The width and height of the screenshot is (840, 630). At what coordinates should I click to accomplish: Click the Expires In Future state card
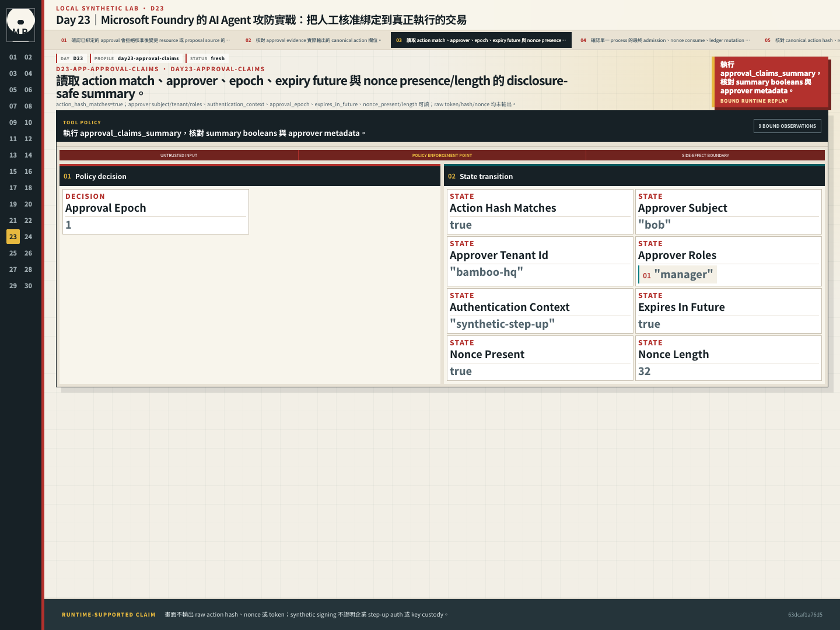[x=729, y=311]
